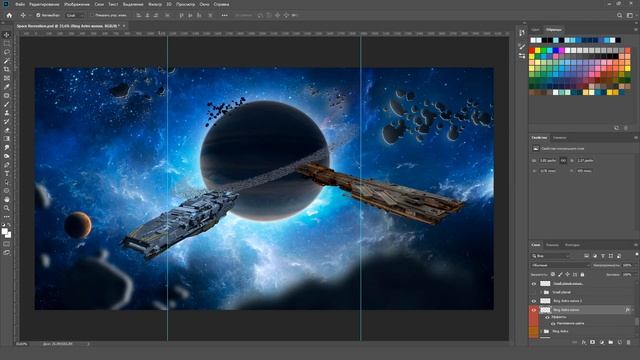Open the layer filter kind dropdown
This screenshot has width=640, height=360.
(551, 256)
